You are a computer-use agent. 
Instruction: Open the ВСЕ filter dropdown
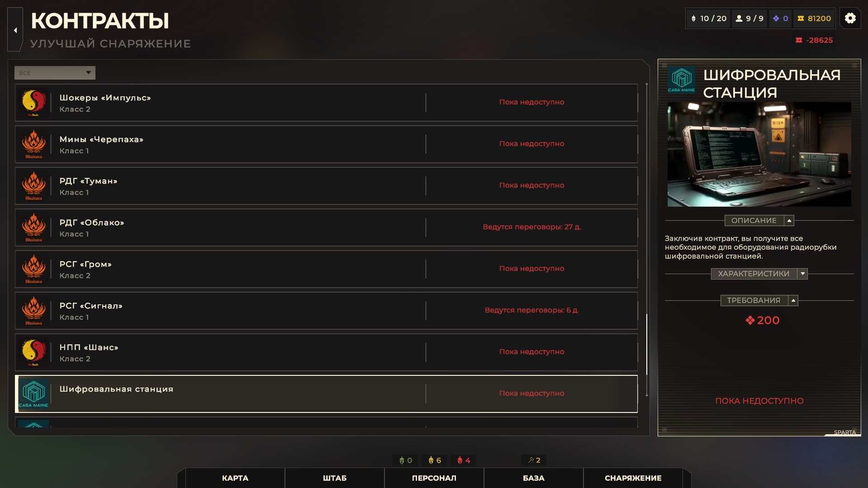[55, 73]
